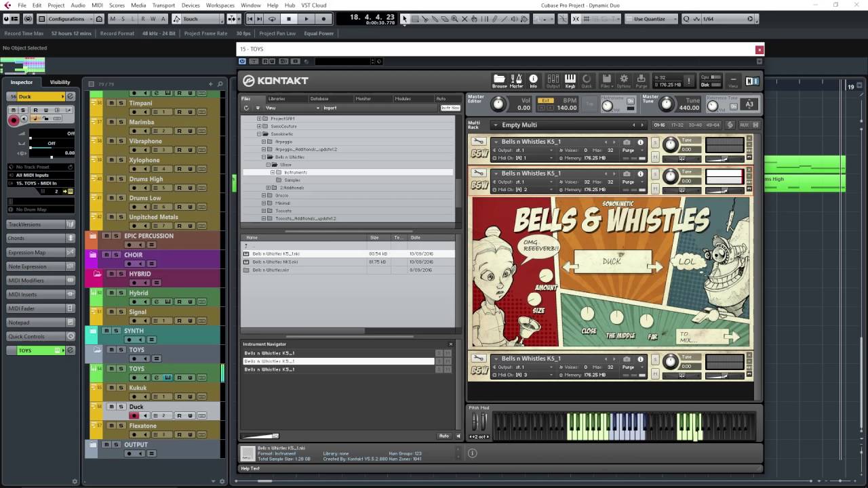
Task: Toggle Record Enable in the Inspector
Action: (13, 120)
